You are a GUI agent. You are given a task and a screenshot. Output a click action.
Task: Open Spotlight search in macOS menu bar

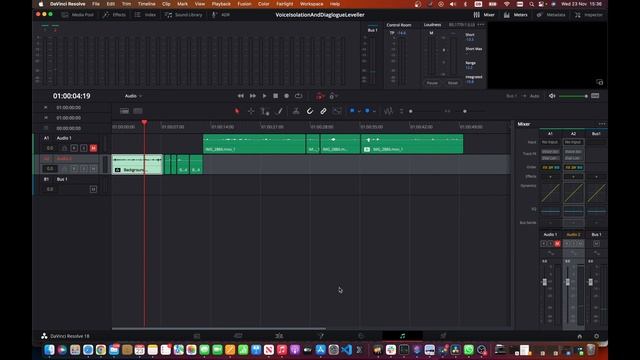click(x=531, y=4)
